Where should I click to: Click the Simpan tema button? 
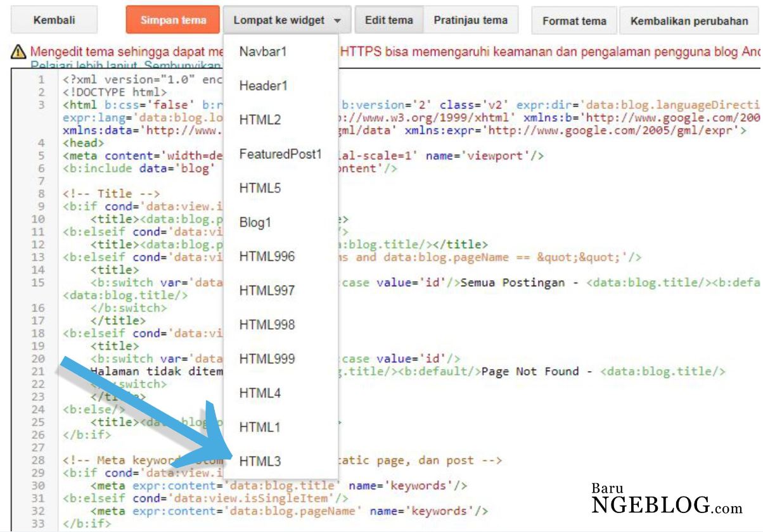coord(172,20)
